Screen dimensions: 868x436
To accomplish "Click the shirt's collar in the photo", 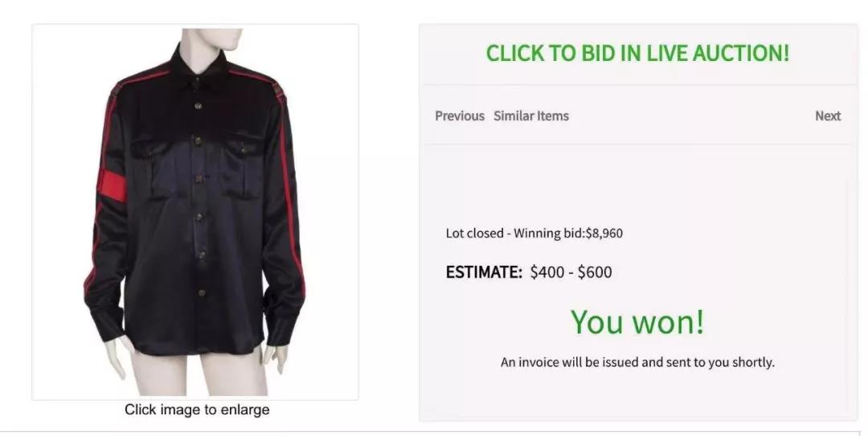I will coord(198,63).
